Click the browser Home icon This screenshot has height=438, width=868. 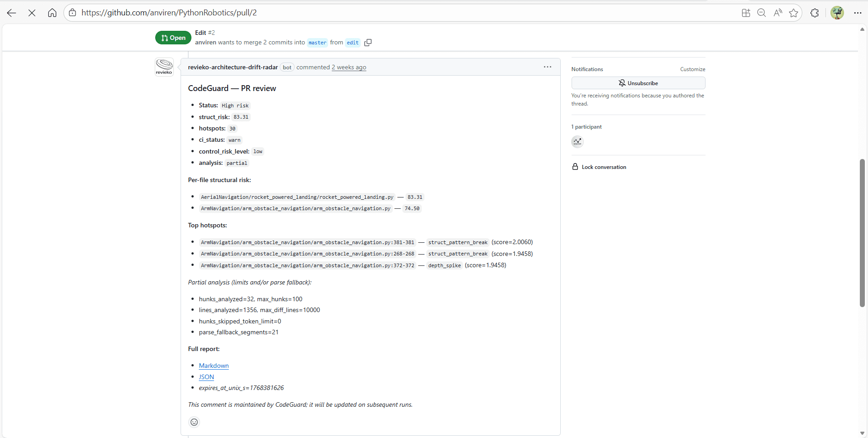click(52, 13)
